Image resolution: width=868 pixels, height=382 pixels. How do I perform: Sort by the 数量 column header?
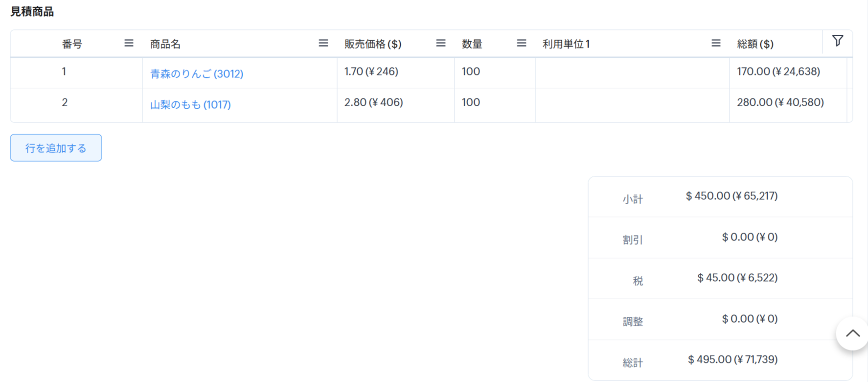[472, 44]
